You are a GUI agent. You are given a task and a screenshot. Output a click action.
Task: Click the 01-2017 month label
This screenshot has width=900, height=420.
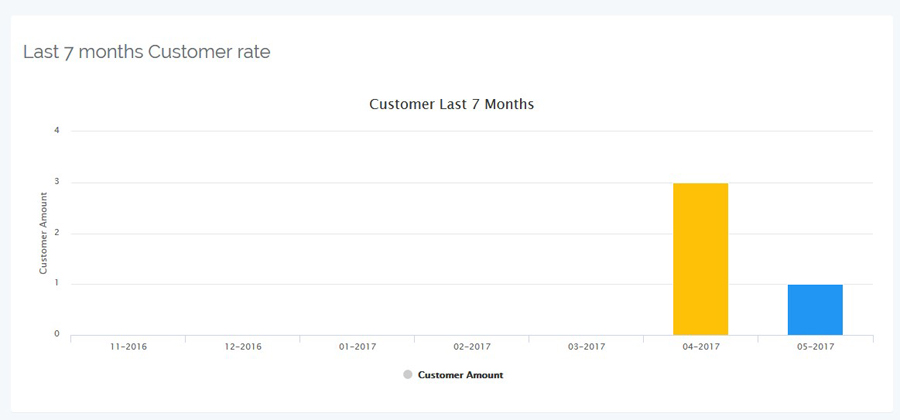coord(357,347)
